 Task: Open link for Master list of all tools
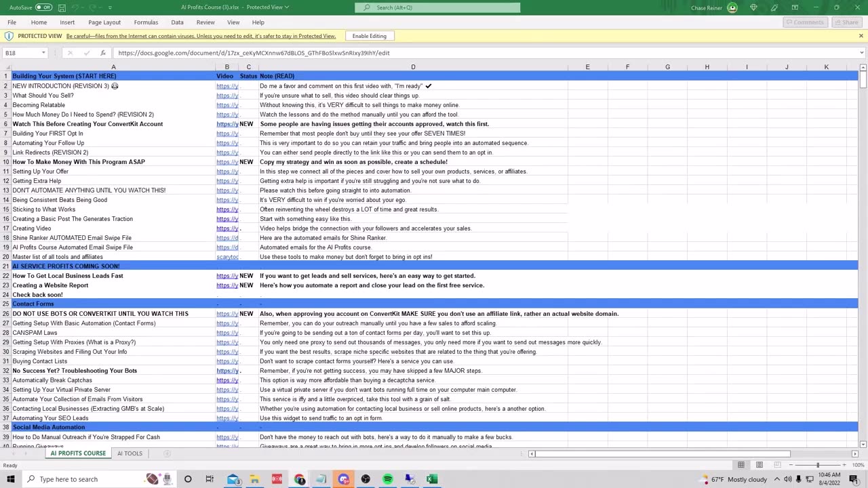(227, 257)
